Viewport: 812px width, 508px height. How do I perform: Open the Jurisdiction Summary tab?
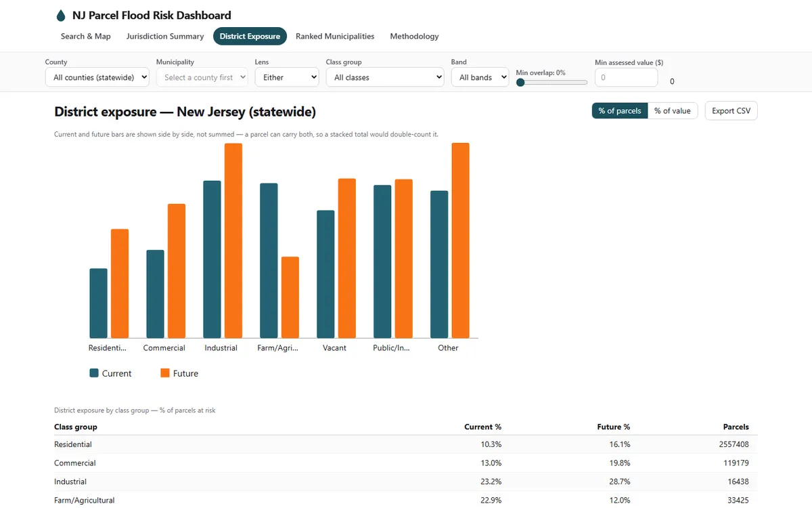(165, 37)
